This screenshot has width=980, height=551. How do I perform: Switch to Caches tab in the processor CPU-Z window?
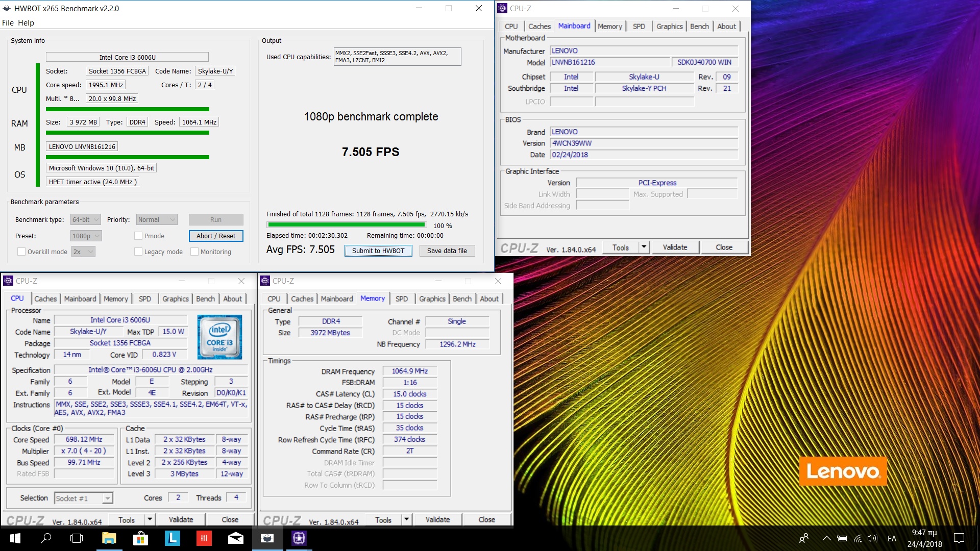pyautogui.click(x=45, y=299)
